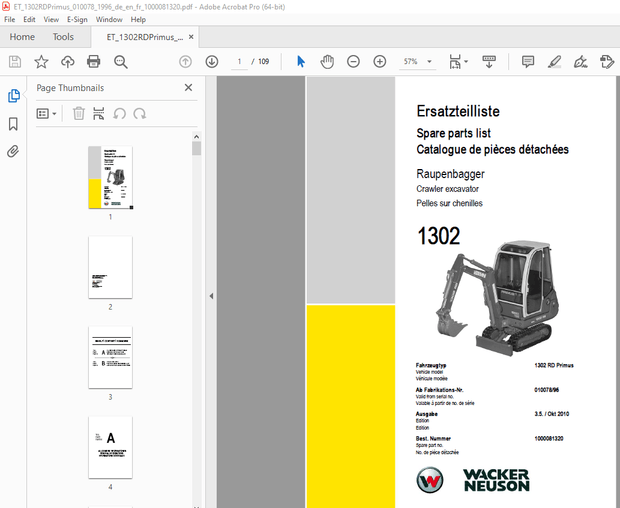This screenshot has width=620, height=508.
Task: Switch to the Tools tab
Action: click(63, 37)
